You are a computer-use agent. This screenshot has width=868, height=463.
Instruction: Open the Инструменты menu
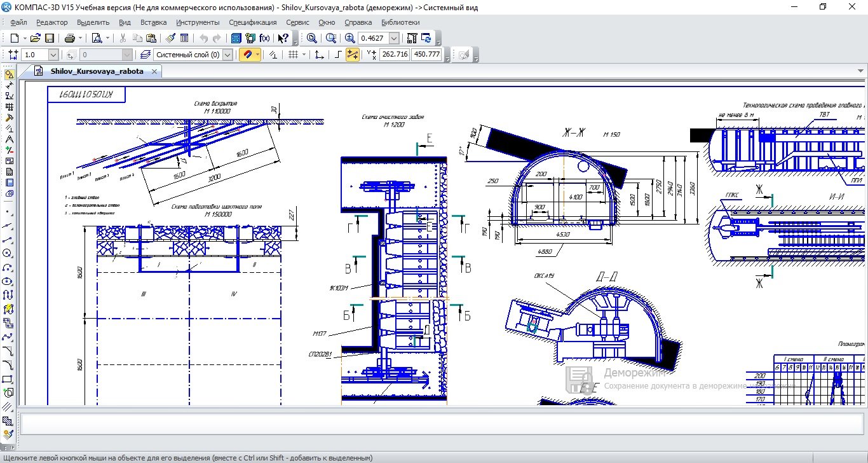tap(198, 22)
